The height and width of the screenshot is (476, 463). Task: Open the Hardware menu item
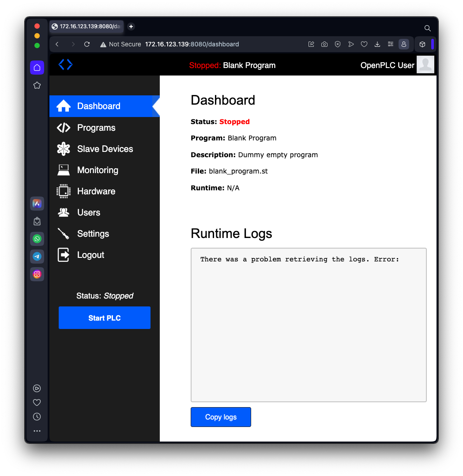[104, 191]
